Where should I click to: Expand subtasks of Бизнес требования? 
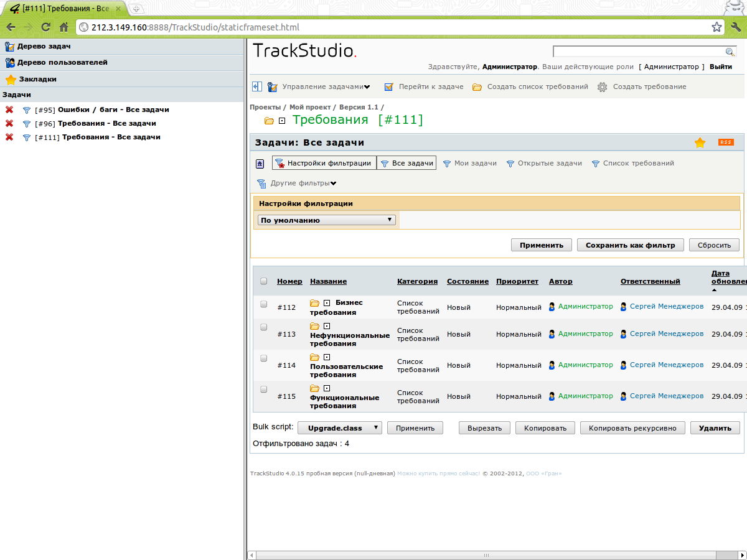[x=327, y=303]
